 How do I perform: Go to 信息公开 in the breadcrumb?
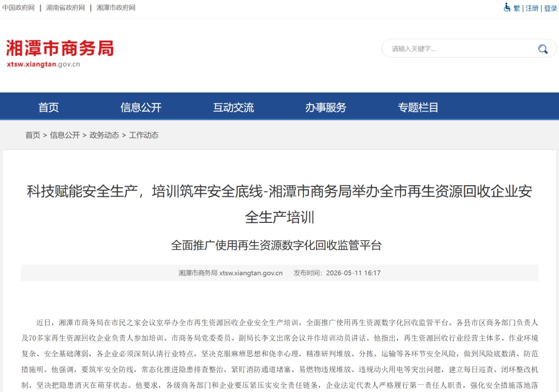[65, 135]
